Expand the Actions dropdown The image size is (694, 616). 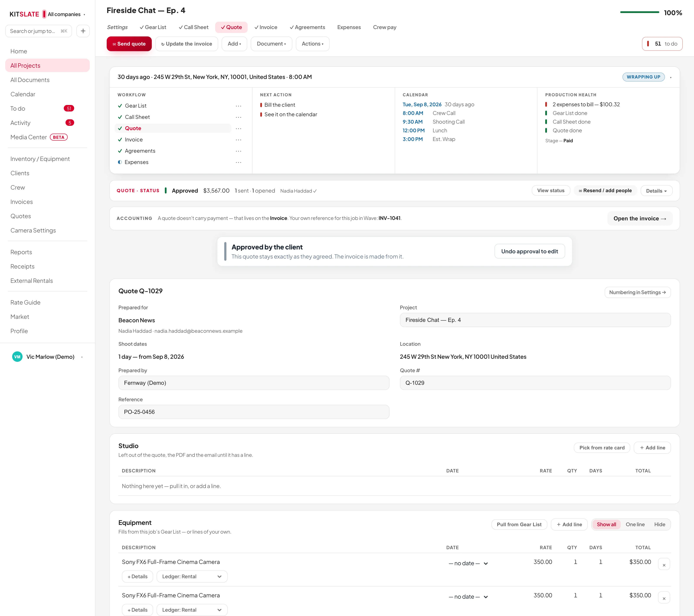pyautogui.click(x=312, y=44)
